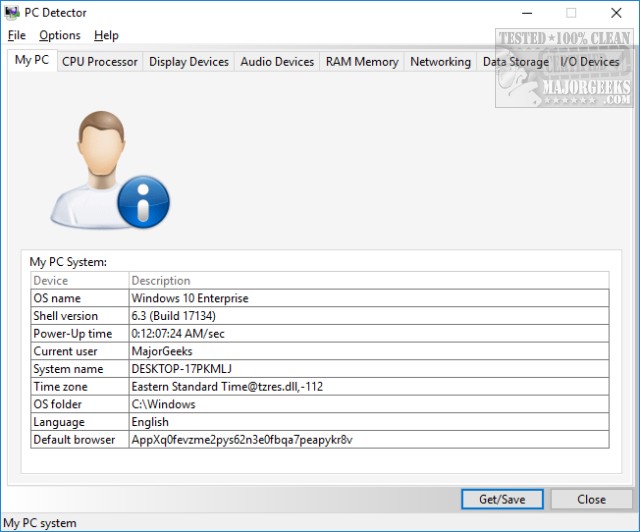640x532 pixels.
Task: Select the RAM Memory tab
Action: (x=362, y=62)
